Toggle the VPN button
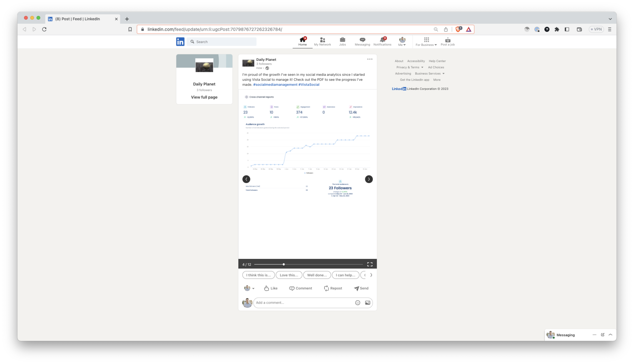Image resolution: width=634 pixels, height=364 pixels. (596, 29)
